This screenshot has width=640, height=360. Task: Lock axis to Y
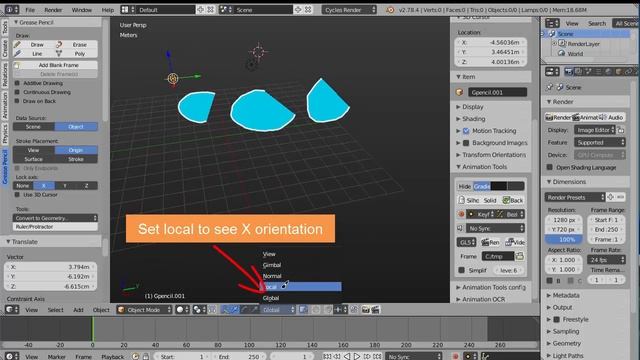[x=65, y=185]
